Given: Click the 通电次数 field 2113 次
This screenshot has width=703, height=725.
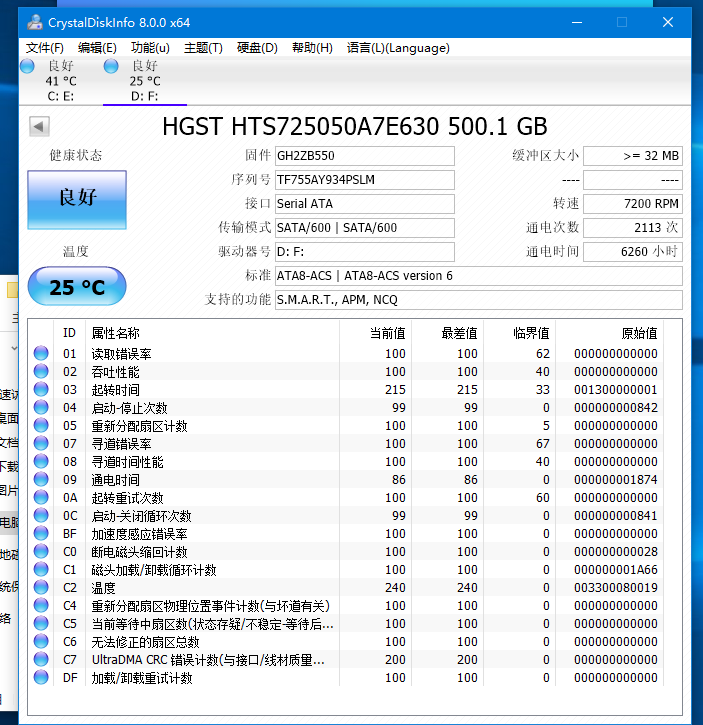Looking at the screenshot, I should 633,228.
